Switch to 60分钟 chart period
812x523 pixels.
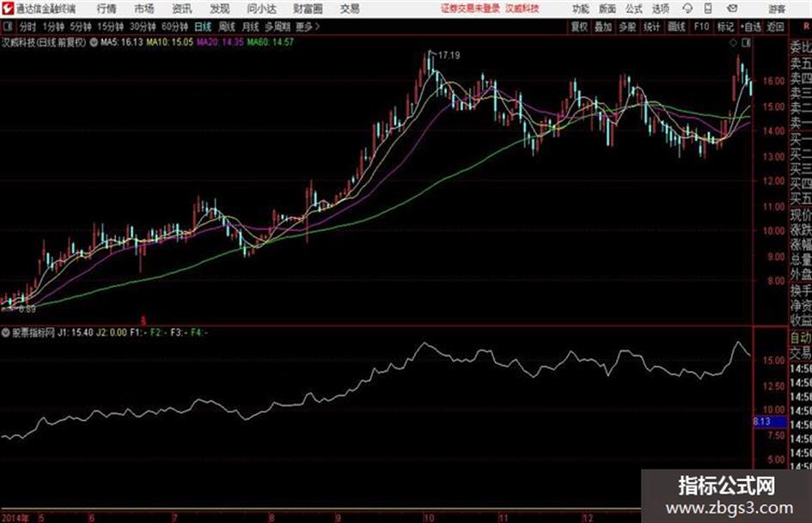[174, 27]
